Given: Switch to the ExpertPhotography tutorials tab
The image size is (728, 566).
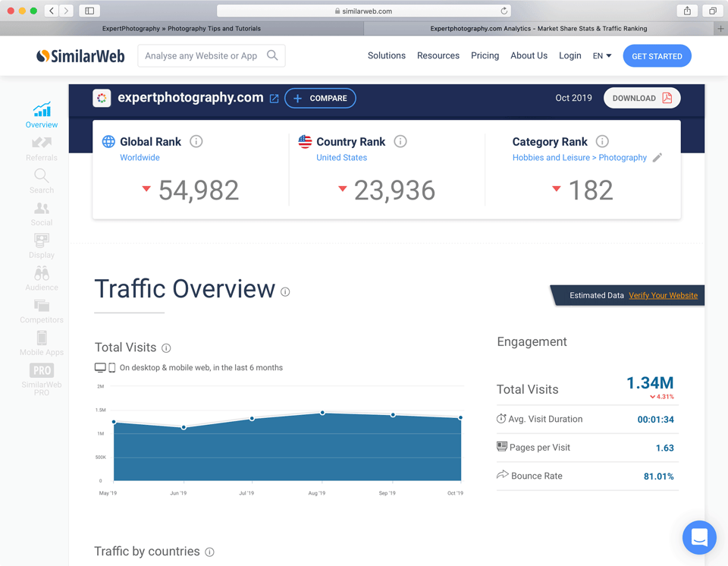Looking at the screenshot, I should [181, 28].
